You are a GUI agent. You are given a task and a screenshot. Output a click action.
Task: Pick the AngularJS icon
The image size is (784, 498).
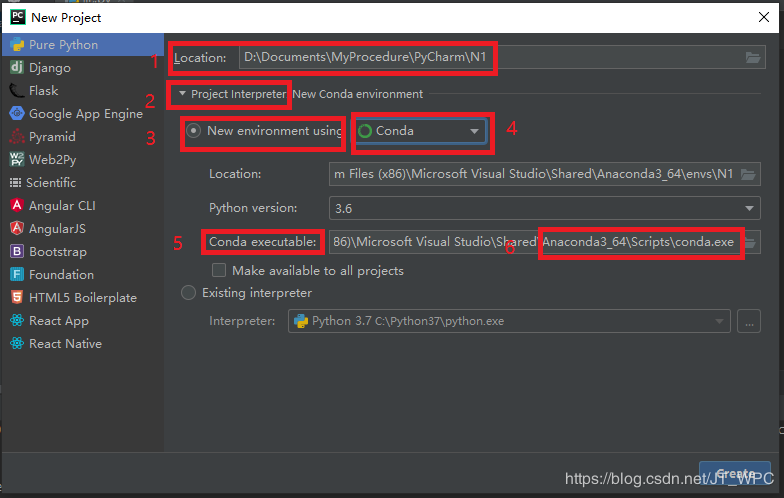click(x=17, y=228)
